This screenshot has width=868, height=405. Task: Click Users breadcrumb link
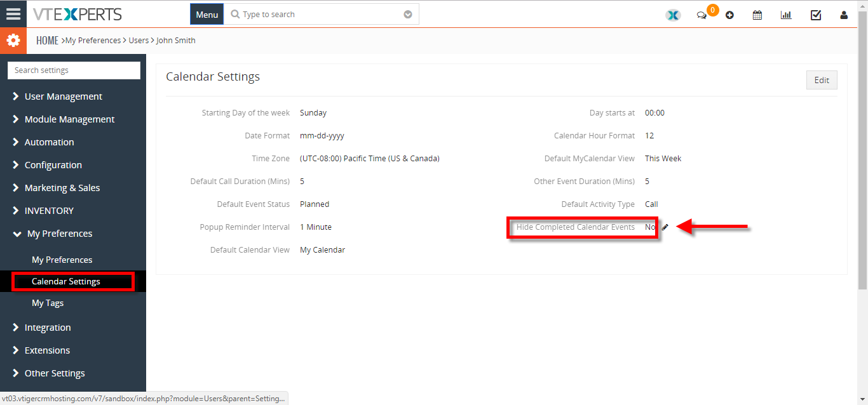click(x=139, y=40)
